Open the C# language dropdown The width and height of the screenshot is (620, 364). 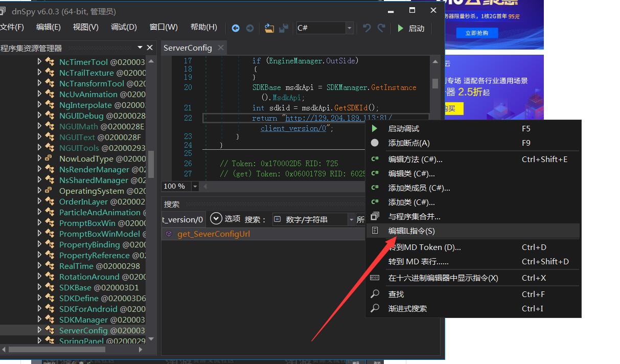pyautogui.click(x=350, y=28)
